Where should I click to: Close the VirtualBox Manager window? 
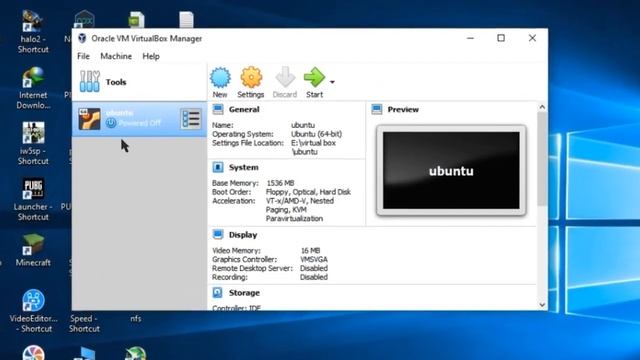tap(532, 38)
